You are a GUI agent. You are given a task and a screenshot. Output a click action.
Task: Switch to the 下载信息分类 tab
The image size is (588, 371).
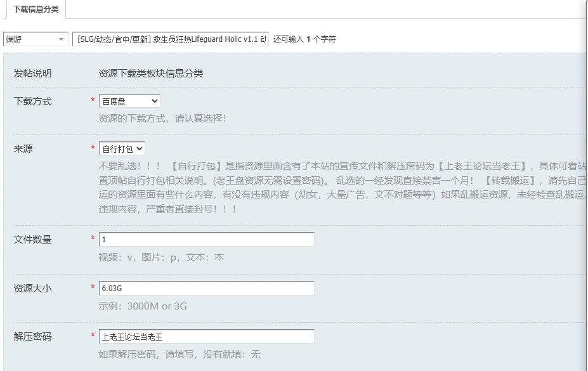click(x=36, y=9)
